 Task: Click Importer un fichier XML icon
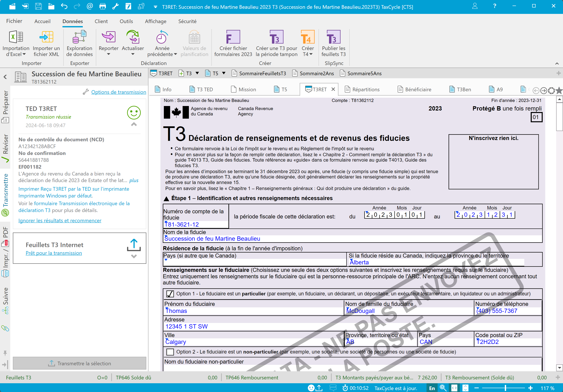46,37
